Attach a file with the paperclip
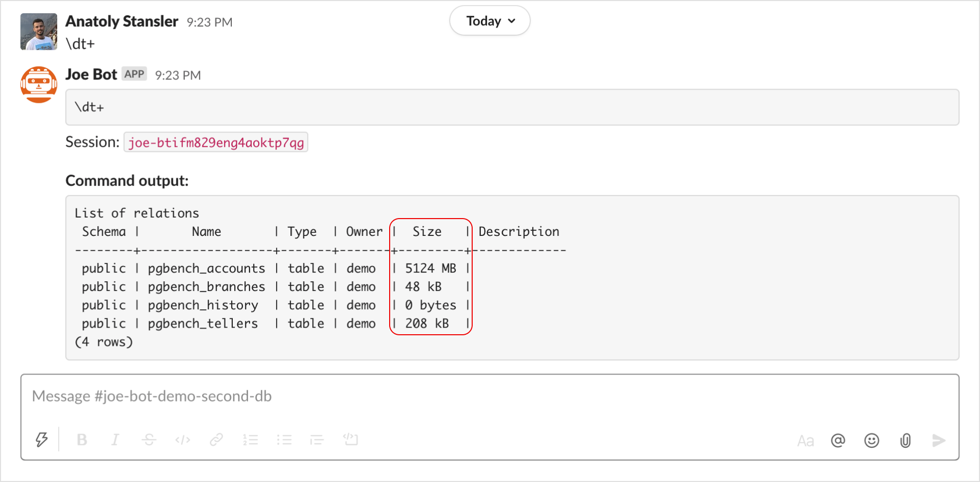 pos(905,440)
